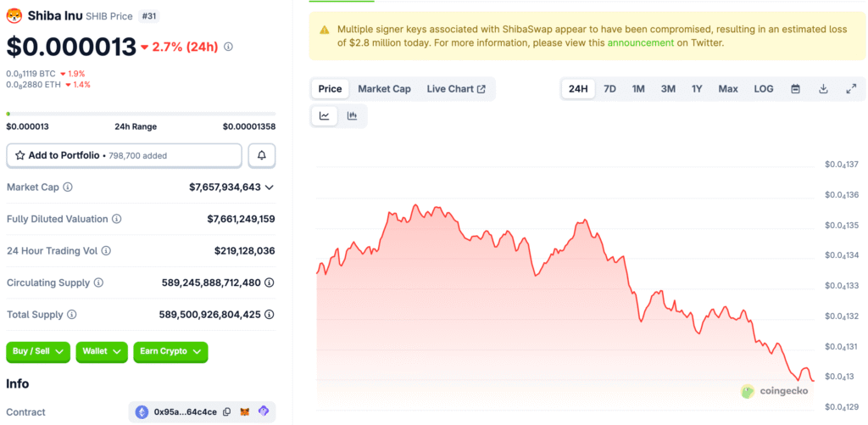Click the $7,657,934,643 market cap value
The width and height of the screenshot is (868, 425).
point(225,187)
